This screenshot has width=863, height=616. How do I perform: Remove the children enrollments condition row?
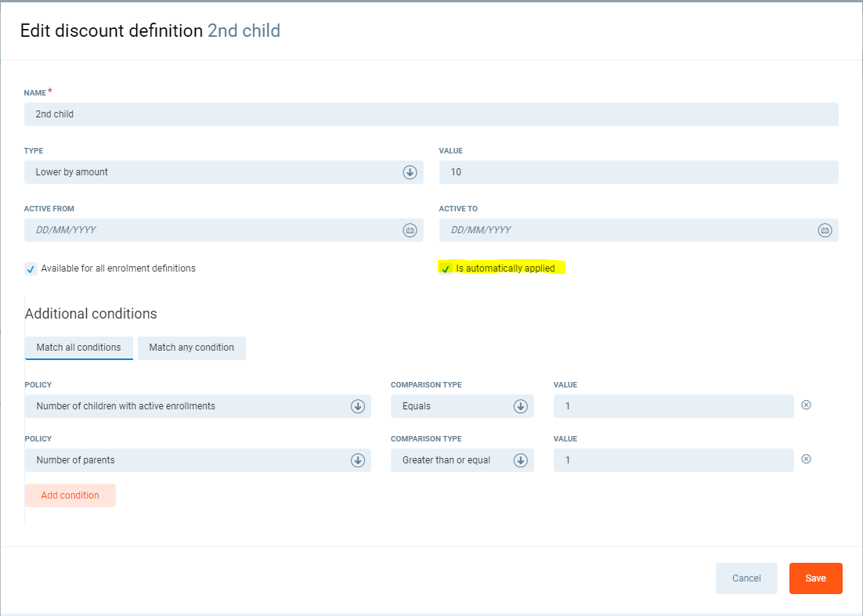pos(806,405)
